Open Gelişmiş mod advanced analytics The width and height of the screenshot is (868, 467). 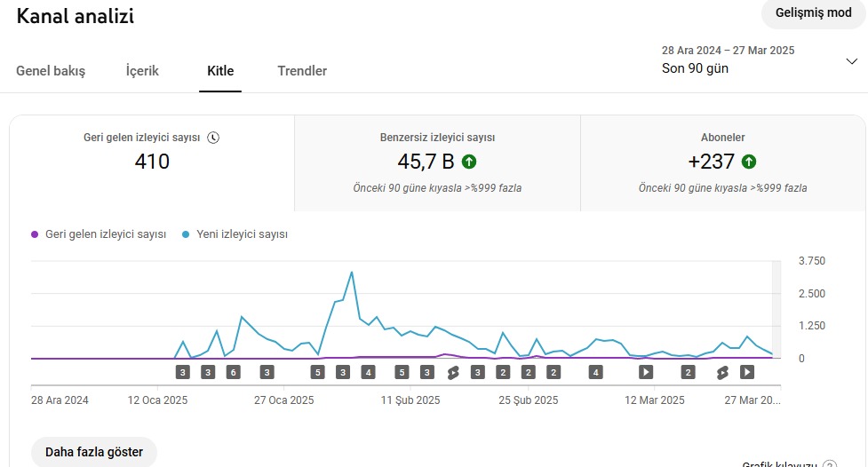coord(813,12)
